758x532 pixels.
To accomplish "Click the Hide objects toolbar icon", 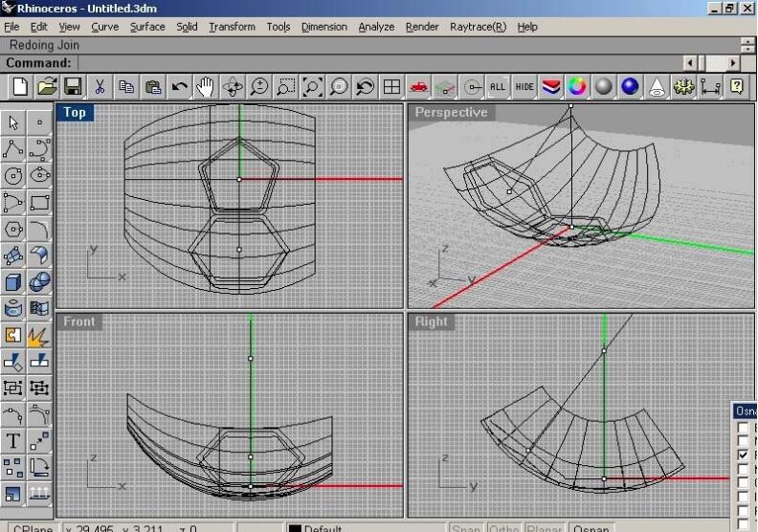I will (524, 87).
